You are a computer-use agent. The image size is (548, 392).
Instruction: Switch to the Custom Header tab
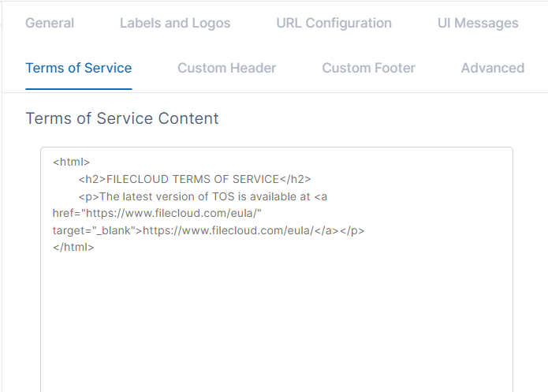(x=226, y=68)
